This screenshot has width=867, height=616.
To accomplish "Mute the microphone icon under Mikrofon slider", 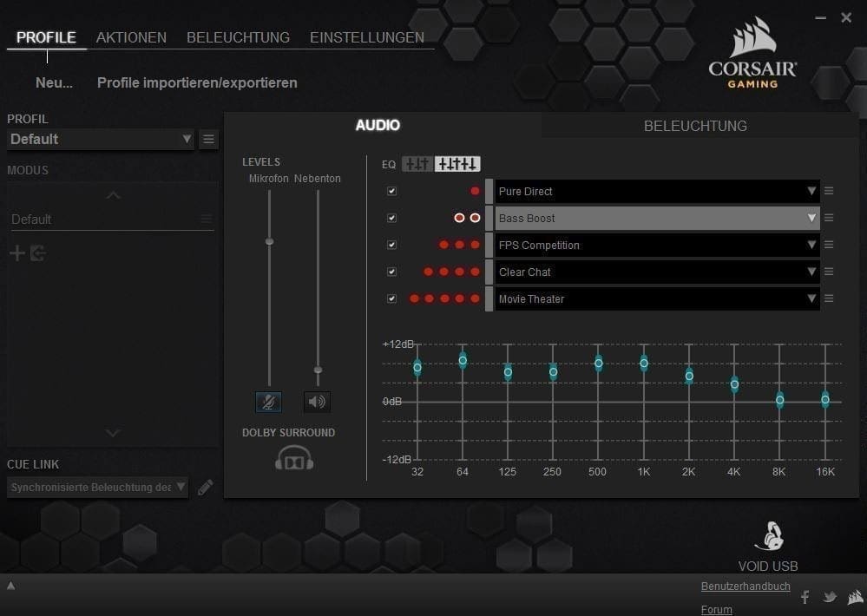I will tap(268, 402).
